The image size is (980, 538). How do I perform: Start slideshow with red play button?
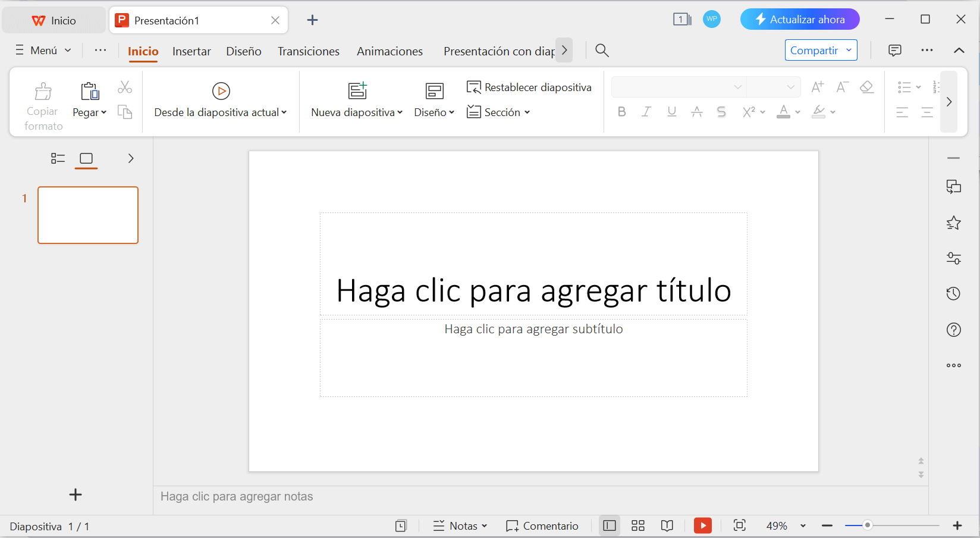(703, 526)
